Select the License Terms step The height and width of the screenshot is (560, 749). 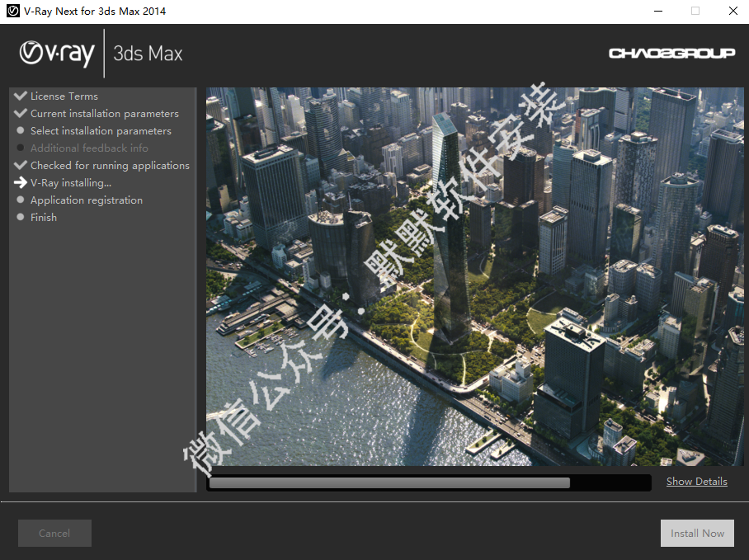point(64,96)
